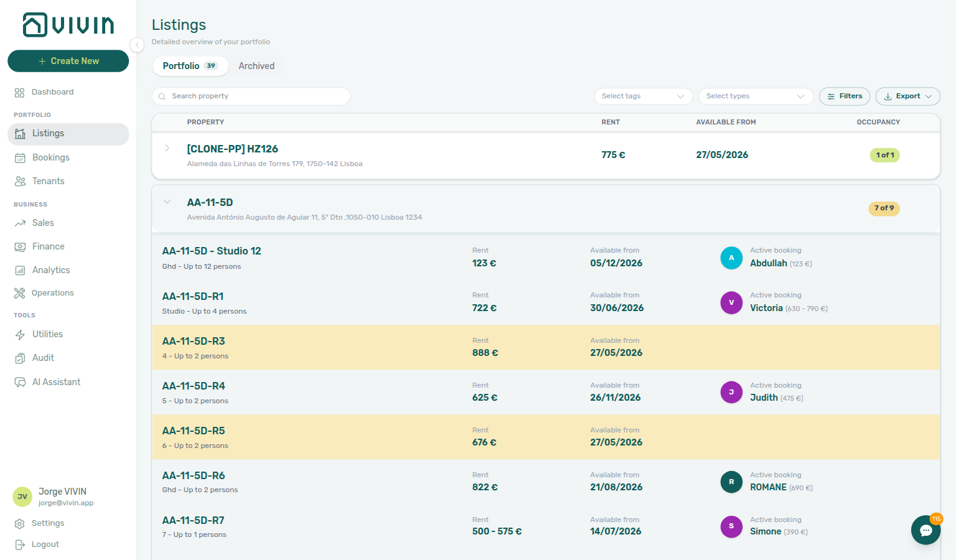
Task: Click the 7 of 9 occupancy badge
Action: coord(884,208)
